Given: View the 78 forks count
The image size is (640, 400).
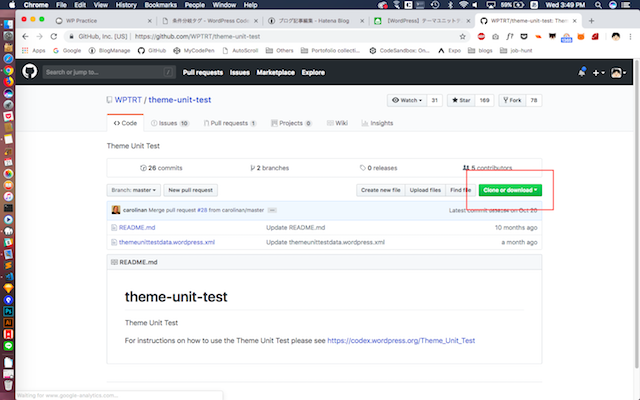Looking at the screenshot, I should pos(533,100).
